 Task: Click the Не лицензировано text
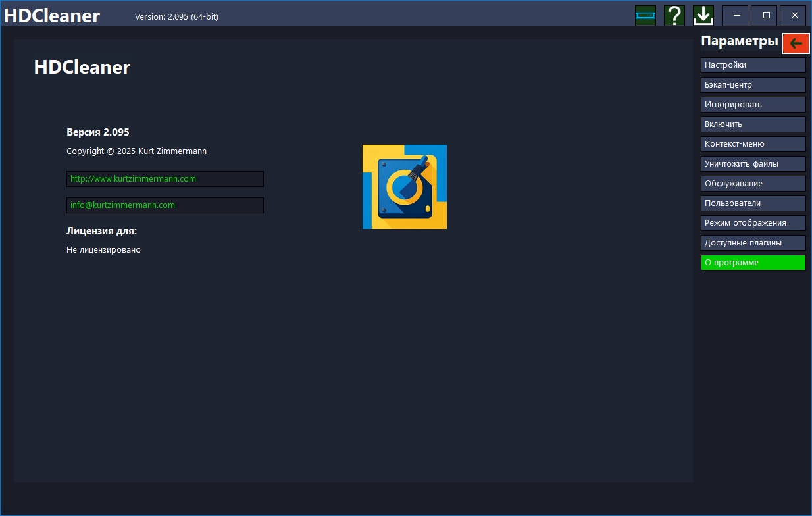click(103, 250)
